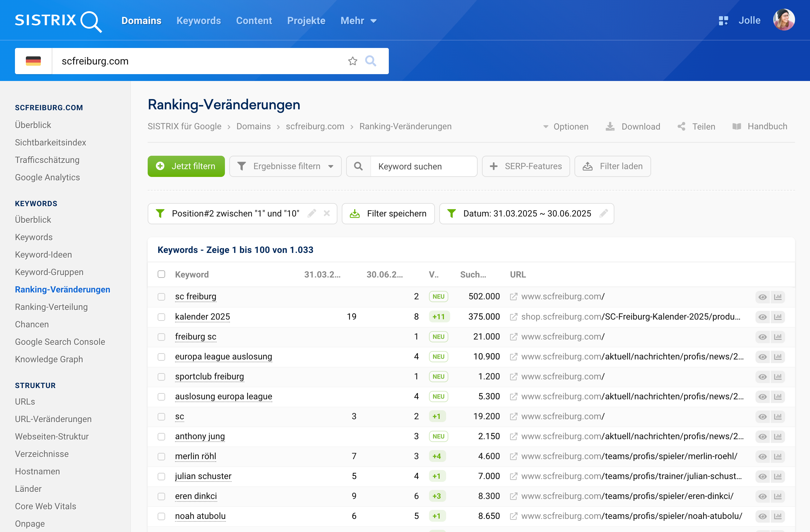The width and height of the screenshot is (810, 532).
Task: Select the checkbox next to noah atubolu
Action: (x=161, y=516)
